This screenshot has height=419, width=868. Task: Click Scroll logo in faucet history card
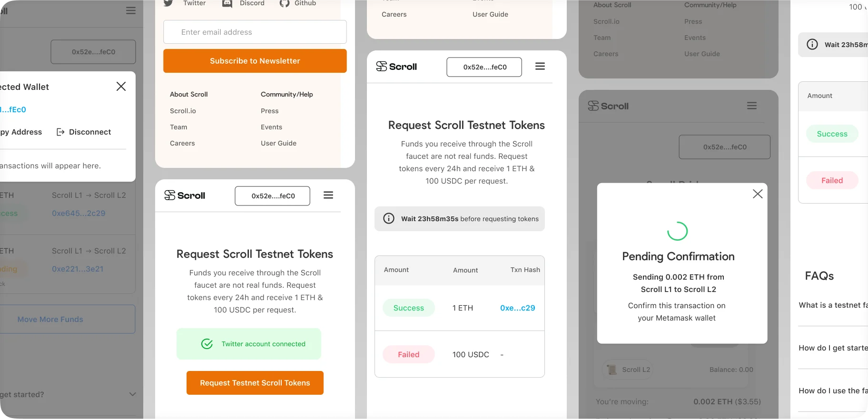(396, 67)
